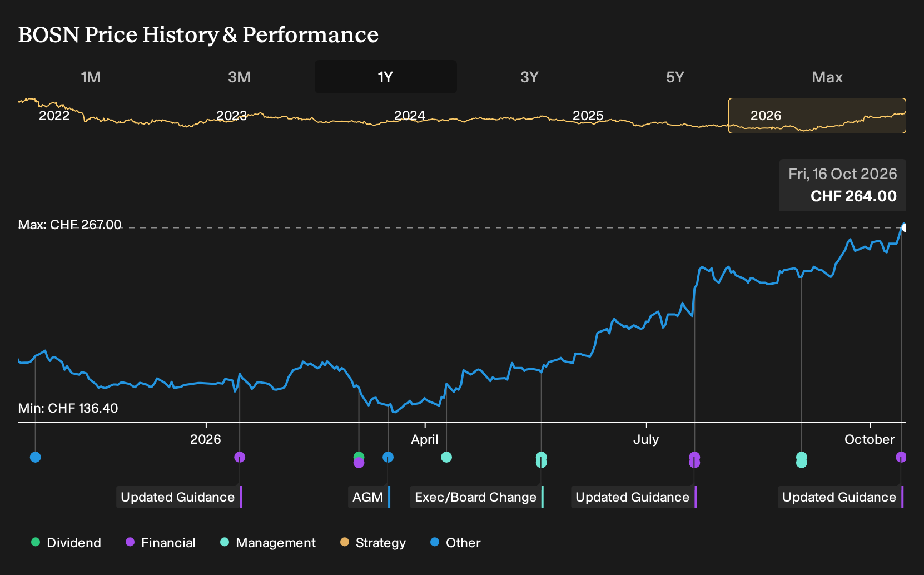The height and width of the screenshot is (575, 924).
Task: Switch to the 3Y time range
Action: pyautogui.click(x=529, y=77)
